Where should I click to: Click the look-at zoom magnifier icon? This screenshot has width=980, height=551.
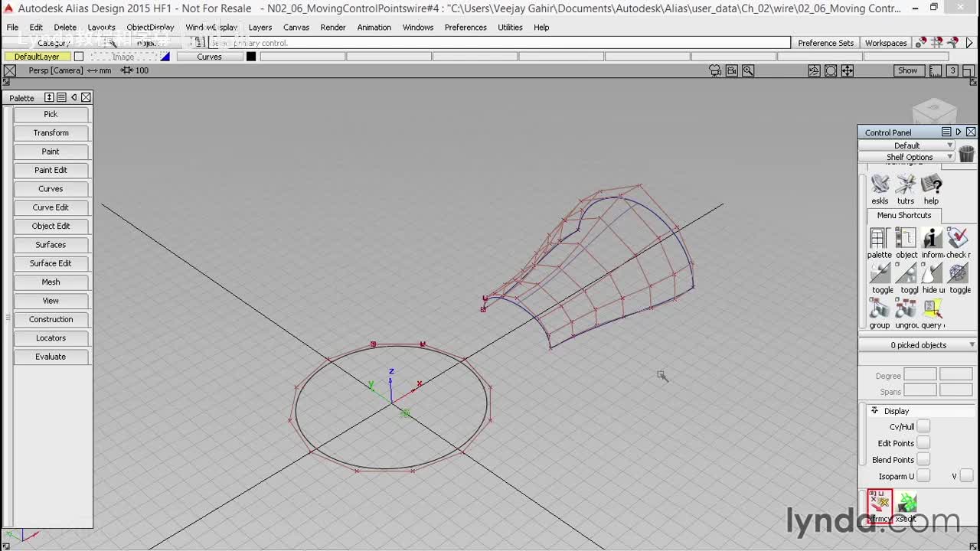coord(748,70)
